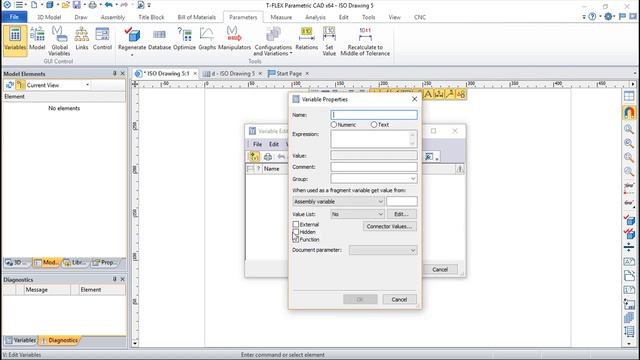This screenshot has height=360, width=640.
Task: Open Edit menu in Variable Editor window
Action: [x=273, y=144]
